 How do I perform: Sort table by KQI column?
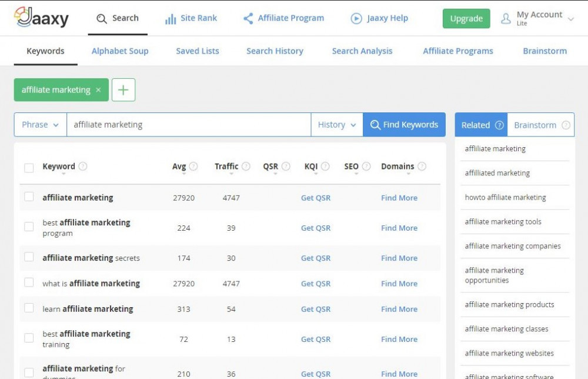click(316, 174)
